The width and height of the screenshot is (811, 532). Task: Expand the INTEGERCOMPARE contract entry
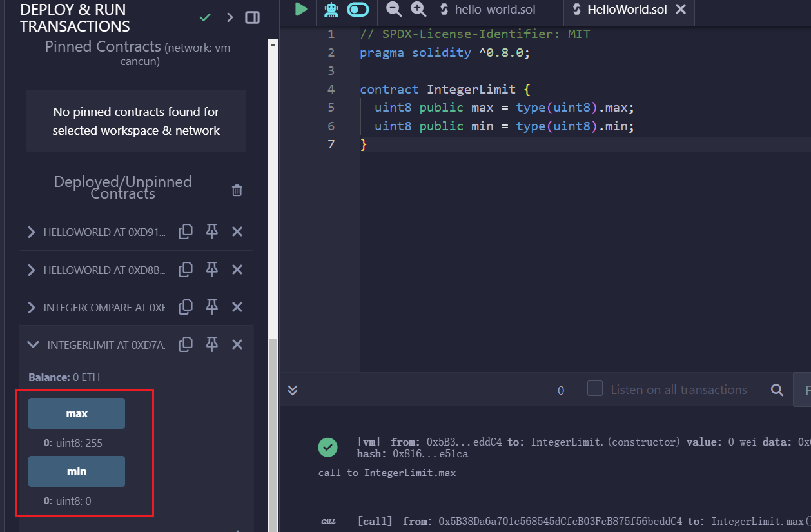click(32, 308)
